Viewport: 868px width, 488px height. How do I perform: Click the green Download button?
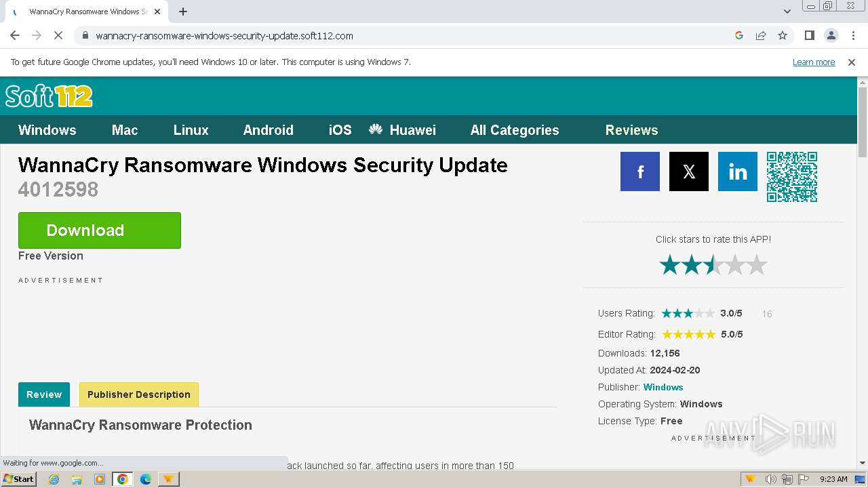(100, 230)
